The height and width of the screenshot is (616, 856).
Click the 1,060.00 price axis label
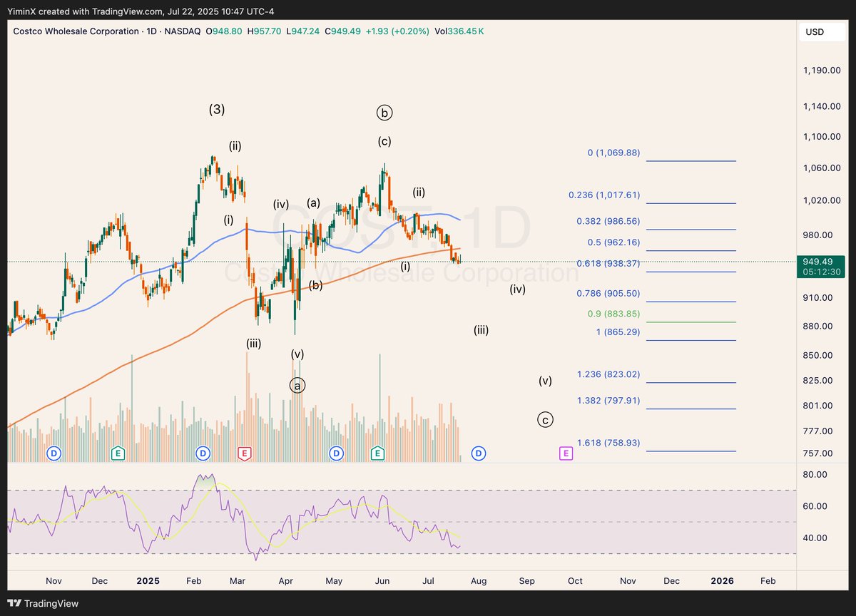click(823, 168)
